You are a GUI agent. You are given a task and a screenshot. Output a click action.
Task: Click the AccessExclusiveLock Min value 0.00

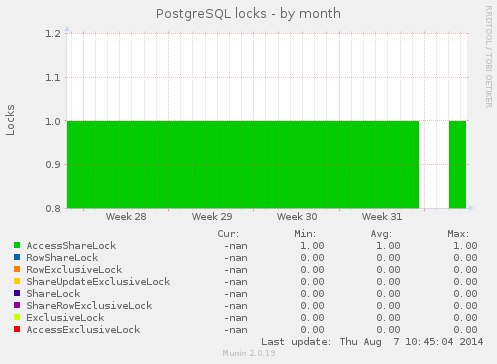click(x=312, y=330)
